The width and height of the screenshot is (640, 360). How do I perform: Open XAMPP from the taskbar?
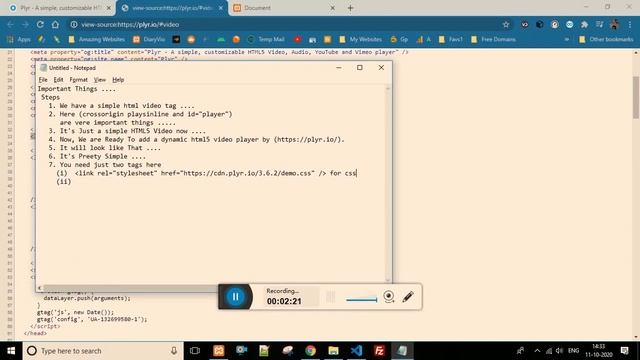[219, 351]
